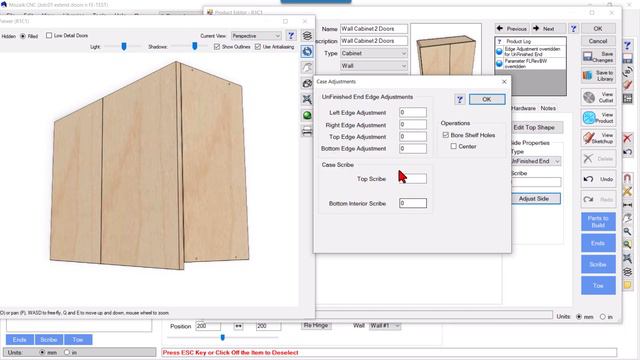
Task: Toggle Low Detail Doors checkbox
Action: coord(49,36)
